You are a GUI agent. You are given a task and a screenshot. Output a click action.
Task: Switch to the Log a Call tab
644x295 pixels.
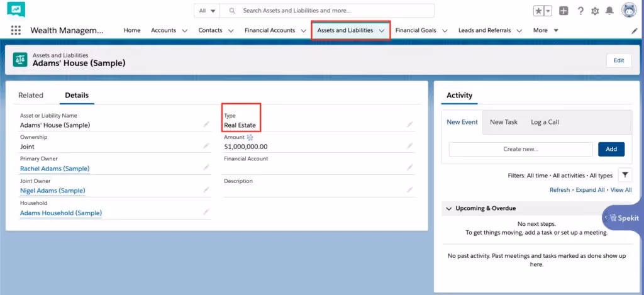(x=545, y=122)
